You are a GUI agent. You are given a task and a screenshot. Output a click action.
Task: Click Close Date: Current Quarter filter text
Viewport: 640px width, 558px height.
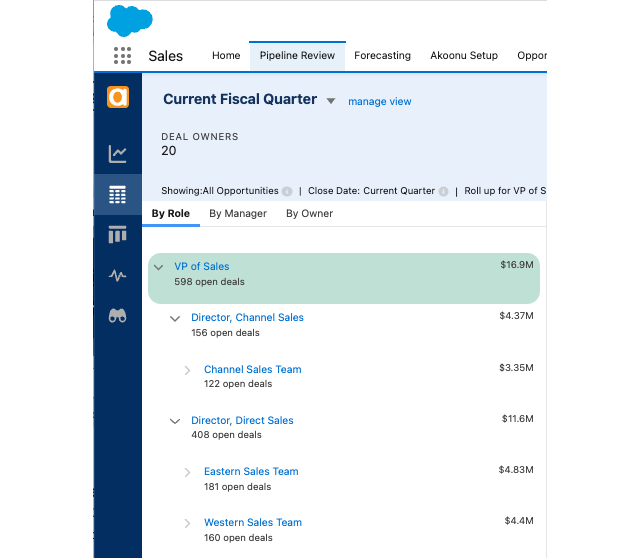pyautogui.click(x=371, y=191)
